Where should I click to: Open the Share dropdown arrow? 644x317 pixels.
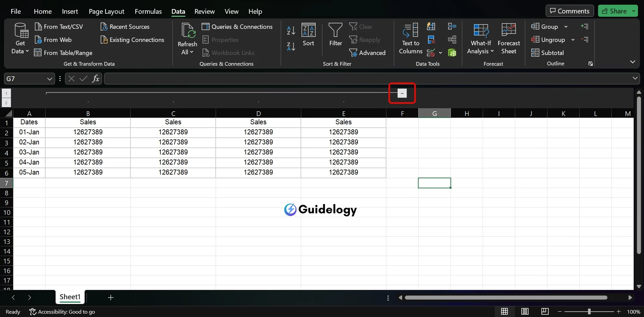tap(634, 11)
